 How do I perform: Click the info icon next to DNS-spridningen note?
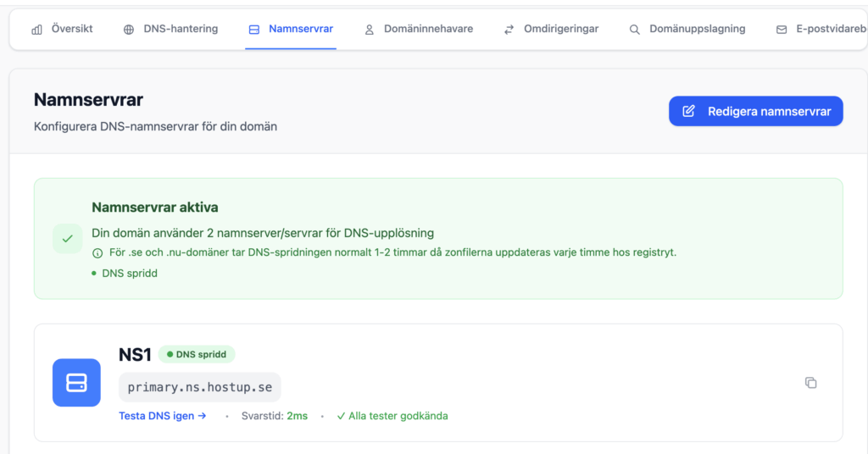pyautogui.click(x=97, y=253)
